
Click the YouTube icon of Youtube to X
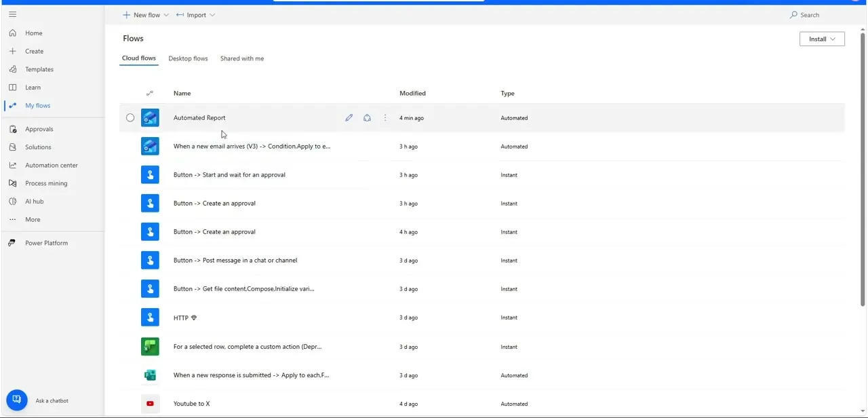[150, 403]
